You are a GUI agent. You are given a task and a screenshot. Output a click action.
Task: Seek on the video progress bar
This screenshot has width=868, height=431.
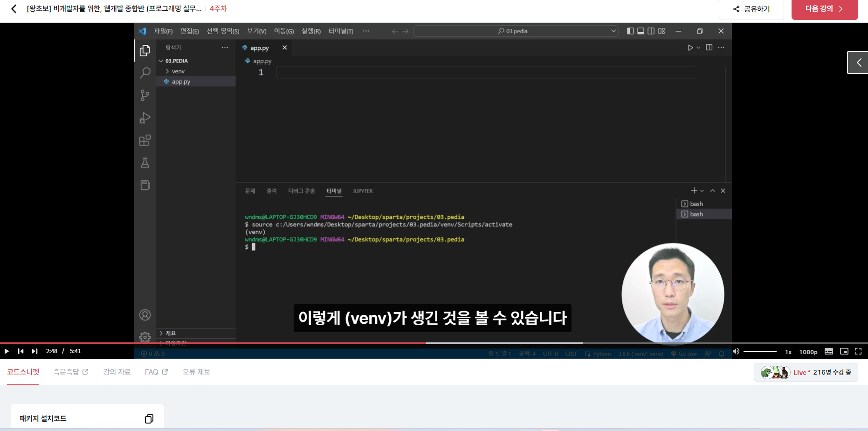click(x=434, y=343)
